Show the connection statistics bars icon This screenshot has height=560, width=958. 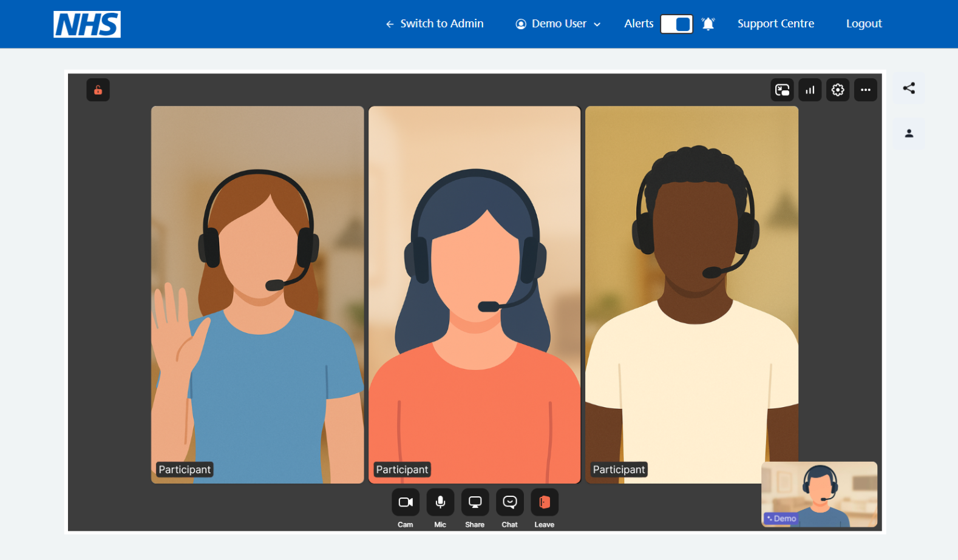tap(810, 90)
